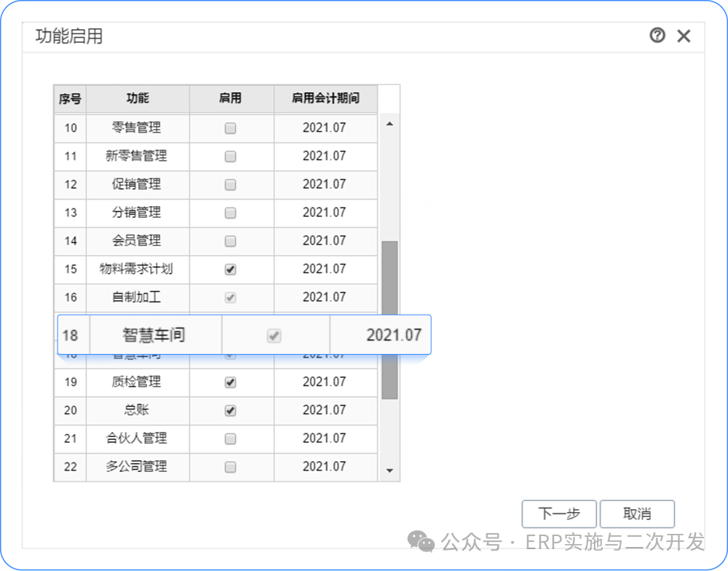Uncheck the 物料需求计划 checkbox

(231, 269)
